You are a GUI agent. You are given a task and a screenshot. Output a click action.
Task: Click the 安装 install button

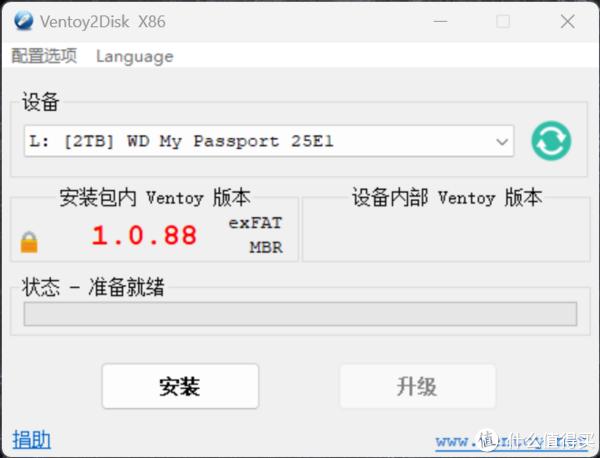[x=180, y=386]
